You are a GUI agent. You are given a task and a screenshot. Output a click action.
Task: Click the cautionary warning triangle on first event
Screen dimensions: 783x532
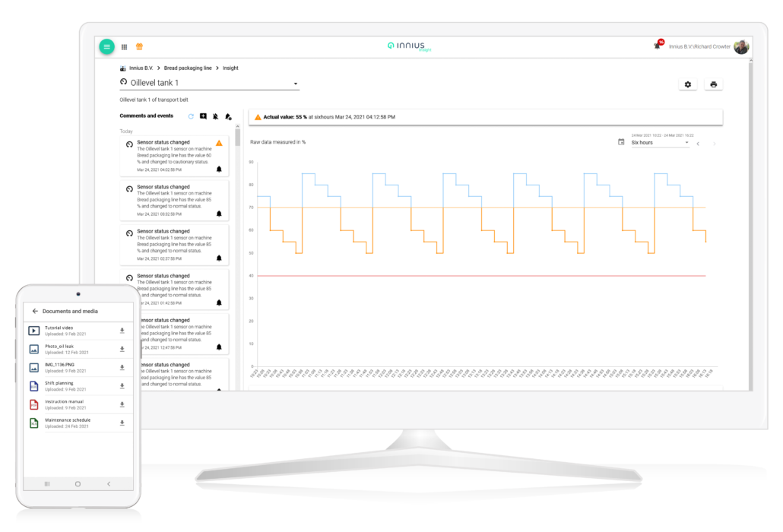click(219, 143)
